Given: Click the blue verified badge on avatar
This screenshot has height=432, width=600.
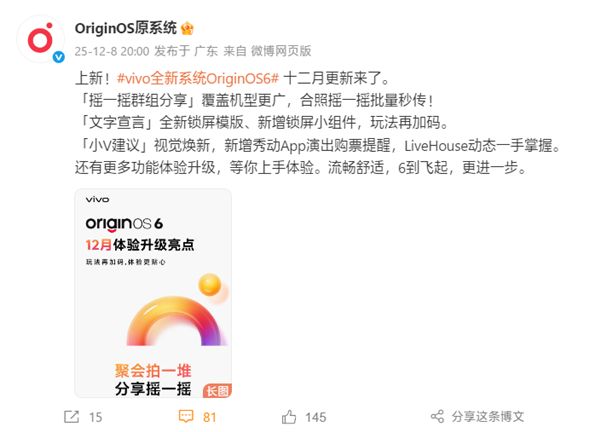Looking at the screenshot, I should 59,57.
